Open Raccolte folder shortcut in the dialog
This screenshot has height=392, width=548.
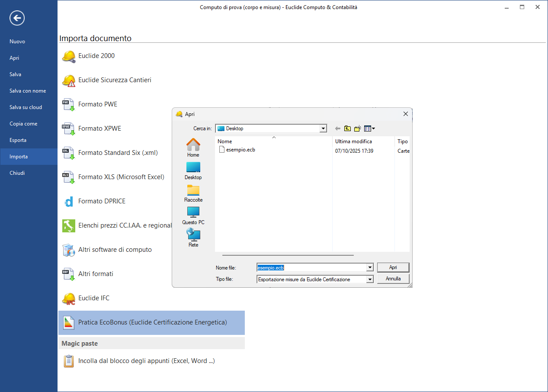pyautogui.click(x=193, y=193)
